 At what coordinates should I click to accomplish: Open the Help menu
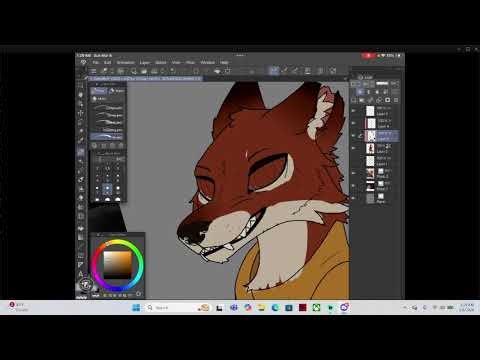[224, 63]
